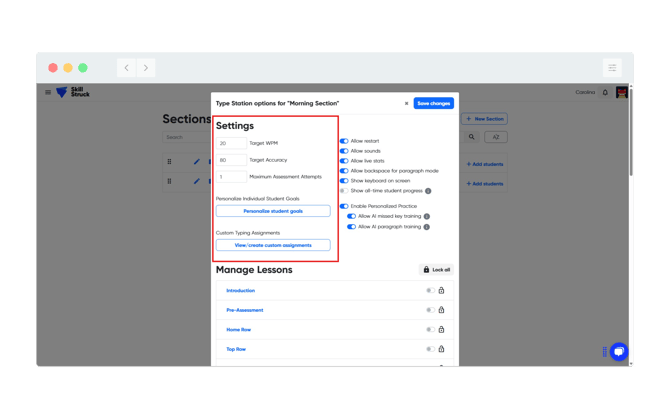Click the search magnifier icon
670x418 pixels.
472,137
